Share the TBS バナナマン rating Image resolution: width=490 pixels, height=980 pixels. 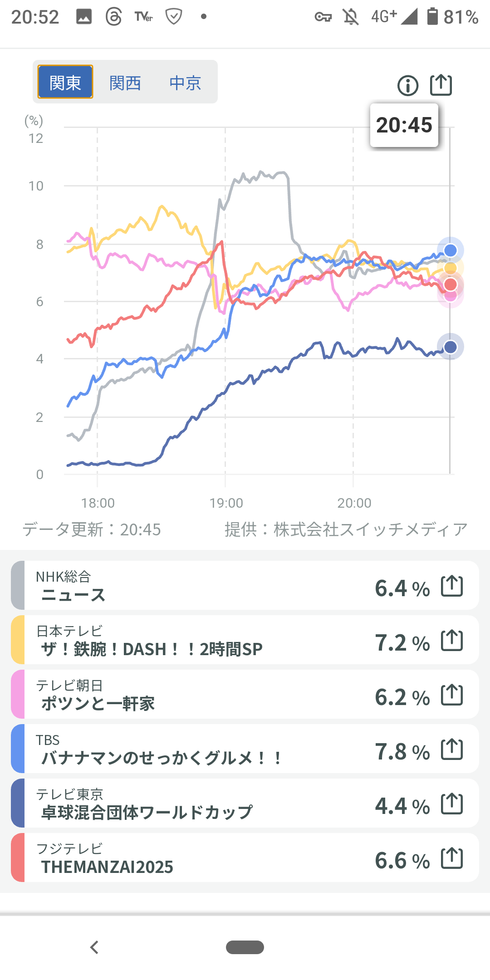click(x=452, y=749)
